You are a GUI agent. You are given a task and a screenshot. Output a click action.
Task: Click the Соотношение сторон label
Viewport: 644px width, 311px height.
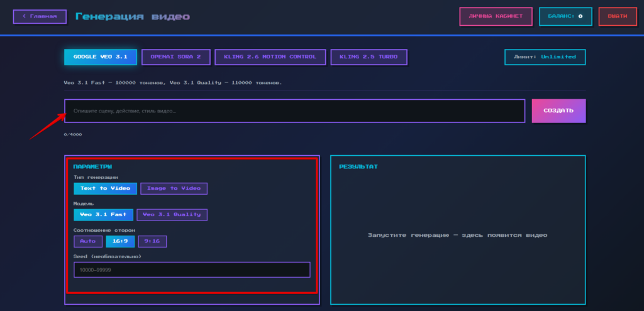click(x=104, y=230)
